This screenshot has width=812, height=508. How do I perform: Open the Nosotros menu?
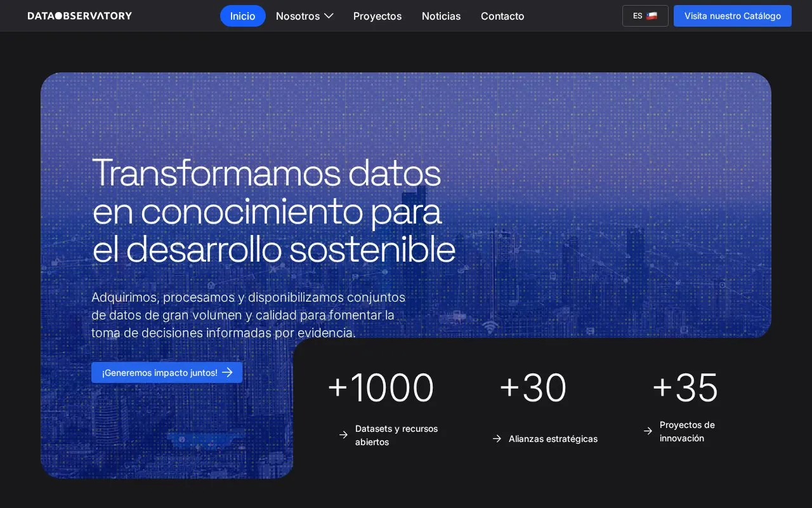[x=304, y=16]
